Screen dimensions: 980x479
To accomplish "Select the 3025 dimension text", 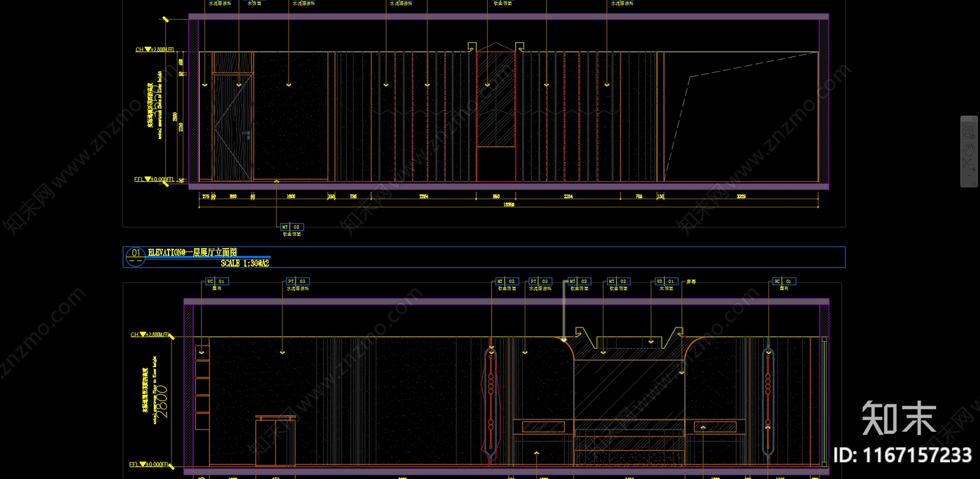I will tap(741, 197).
